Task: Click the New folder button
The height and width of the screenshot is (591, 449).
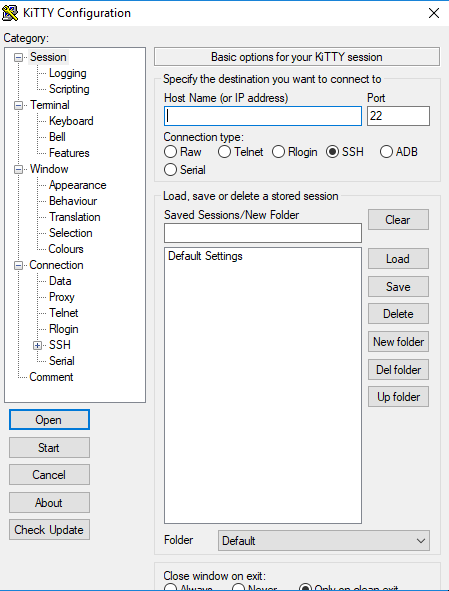Action: point(398,341)
